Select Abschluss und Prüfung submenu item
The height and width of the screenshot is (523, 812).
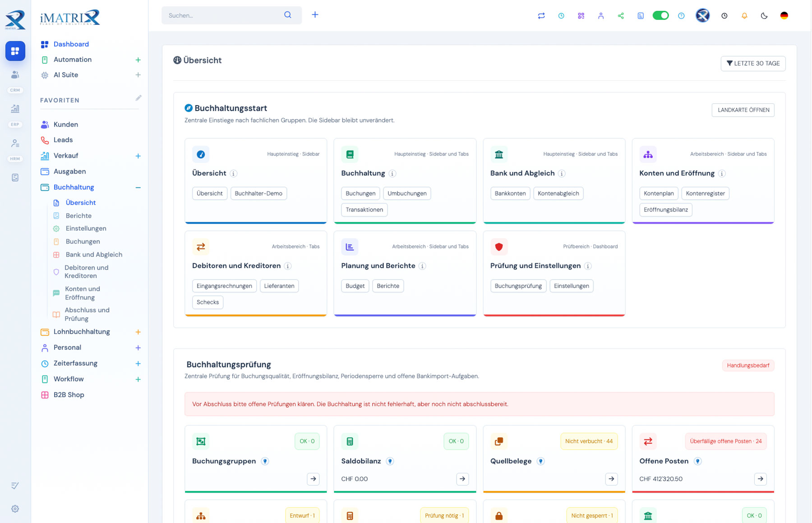pos(87,314)
